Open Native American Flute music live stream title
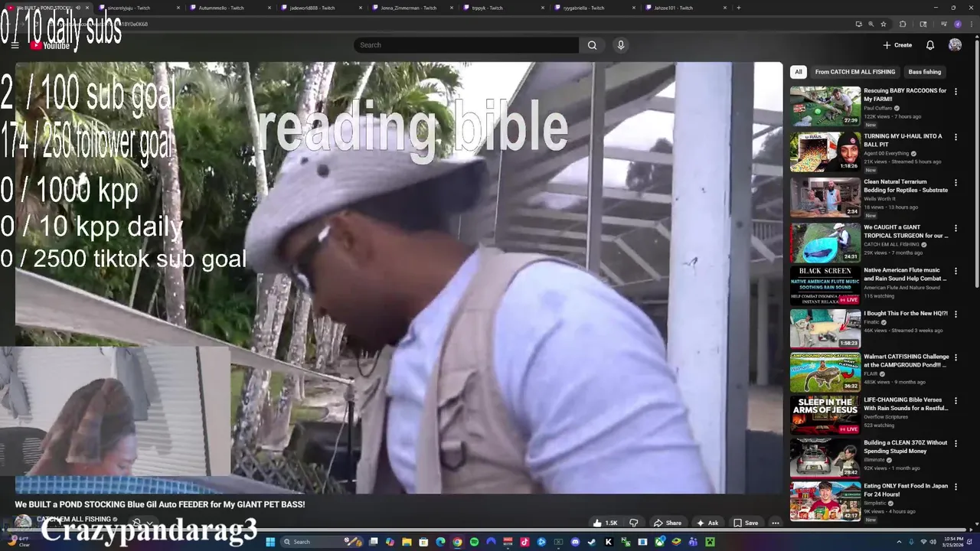The image size is (980, 551). [904, 275]
